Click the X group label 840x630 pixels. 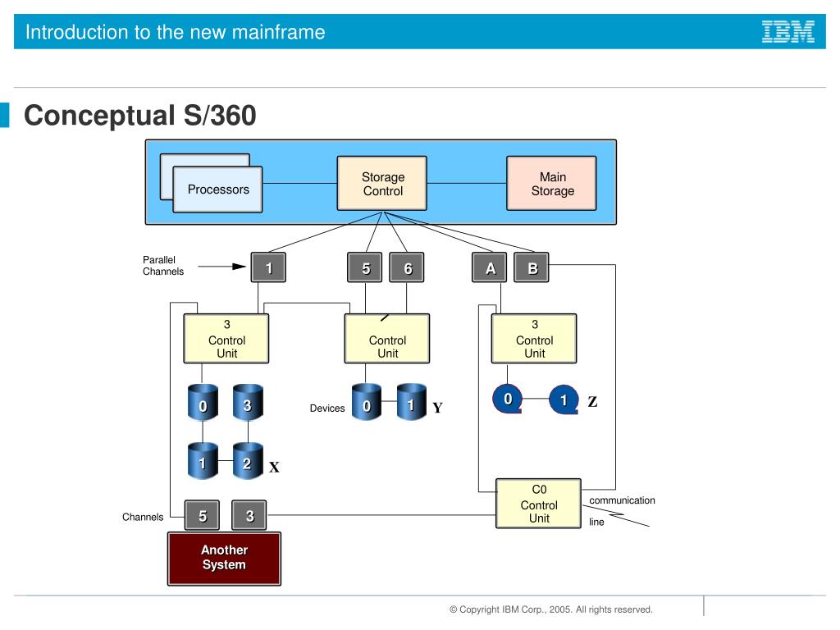(x=274, y=467)
